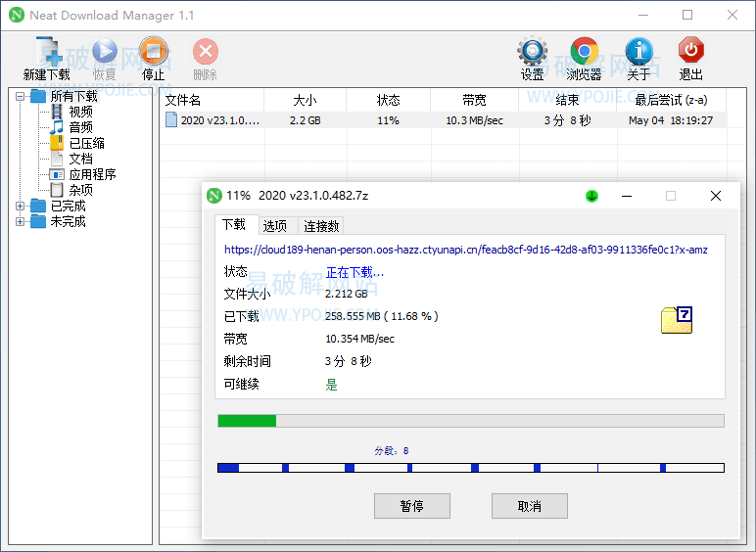The height and width of the screenshot is (552, 756).
Task: Click the 是 resumable value
Action: [331, 385]
